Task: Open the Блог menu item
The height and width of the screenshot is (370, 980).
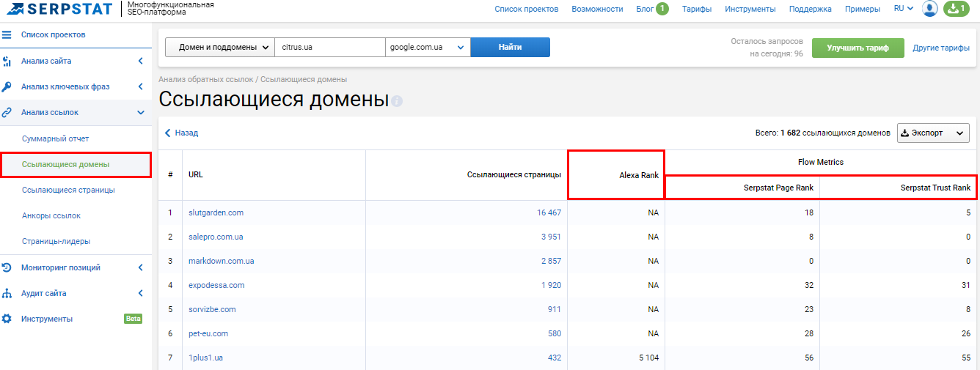Action: [x=645, y=9]
